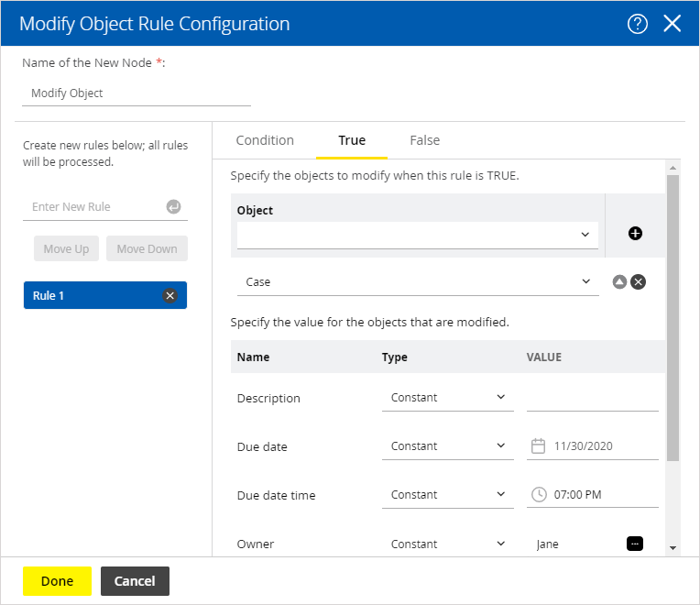Open clock picker for Due date time

pyautogui.click(x=539, y=495)
